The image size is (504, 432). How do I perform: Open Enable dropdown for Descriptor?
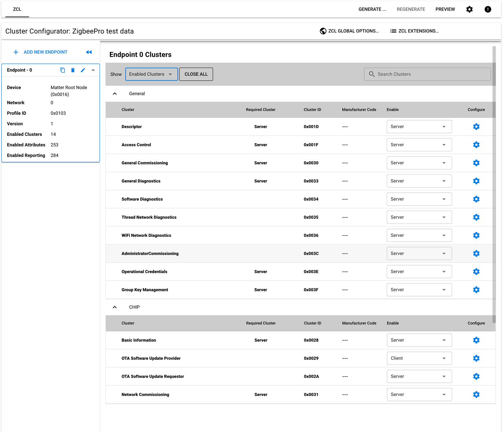(x=419, y=126)
